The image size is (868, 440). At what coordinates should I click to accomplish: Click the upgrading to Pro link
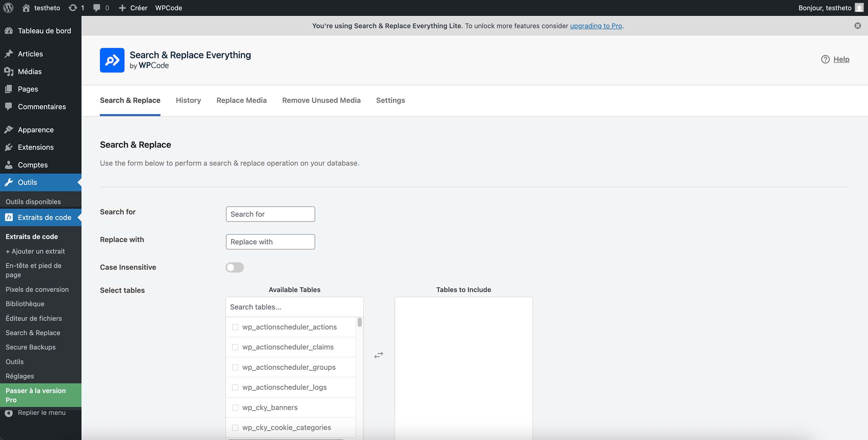point(596,26)
